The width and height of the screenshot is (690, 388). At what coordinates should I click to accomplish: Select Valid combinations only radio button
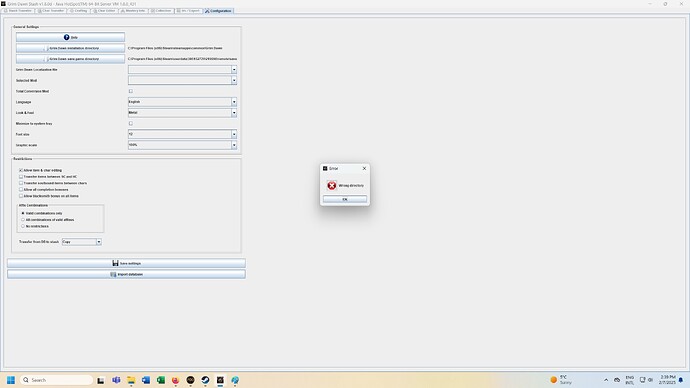tap(23, 213)
